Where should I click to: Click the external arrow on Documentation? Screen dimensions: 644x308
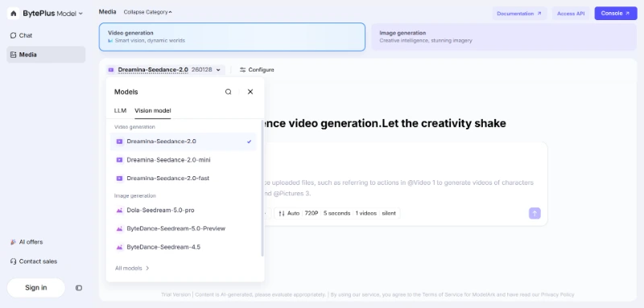(x=539, y=14)
